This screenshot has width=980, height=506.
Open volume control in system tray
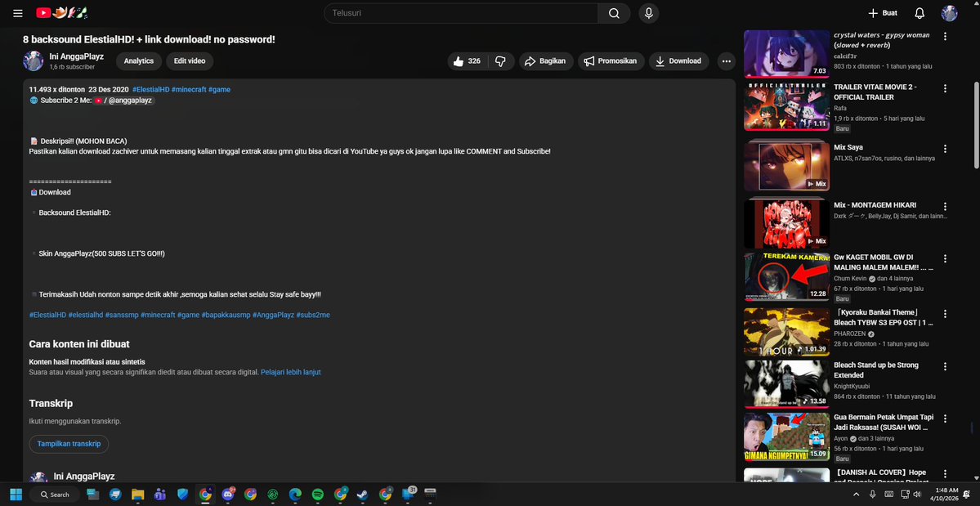click(917, 495)
